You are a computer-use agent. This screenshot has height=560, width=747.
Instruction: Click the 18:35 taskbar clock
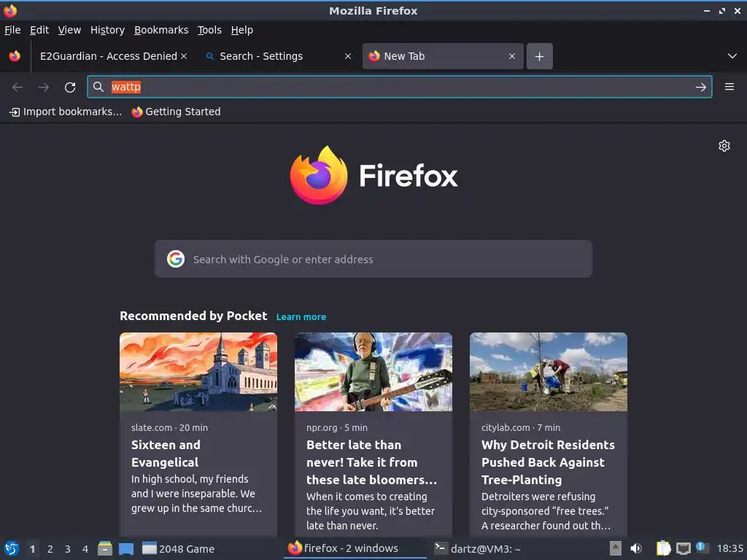[729, 548]
